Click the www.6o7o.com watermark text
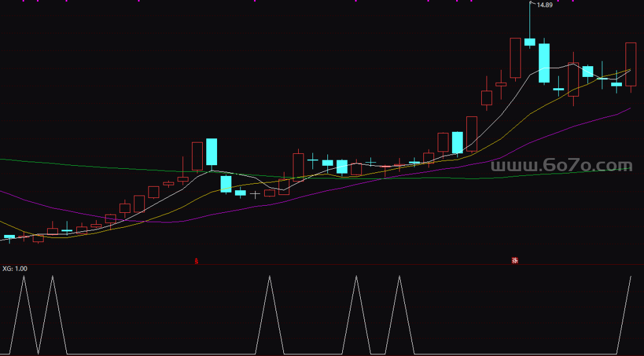Screen dimensions: 644x356 [561, 166]
